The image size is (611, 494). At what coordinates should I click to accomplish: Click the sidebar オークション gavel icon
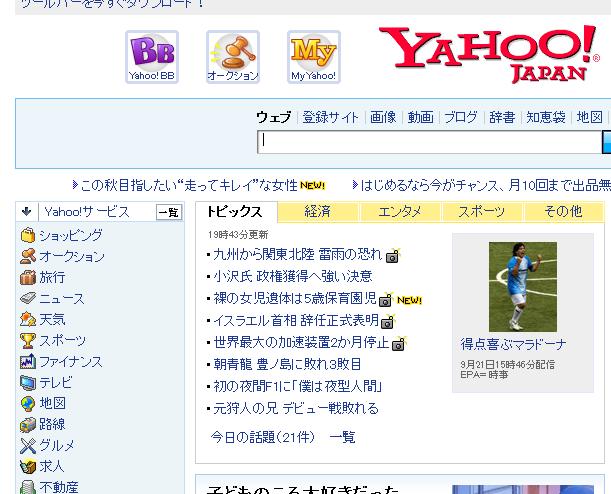(x=28, y=256)
